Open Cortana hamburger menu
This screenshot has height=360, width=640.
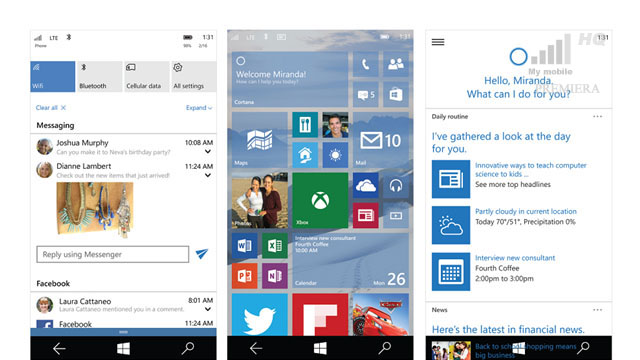[438, 42]
